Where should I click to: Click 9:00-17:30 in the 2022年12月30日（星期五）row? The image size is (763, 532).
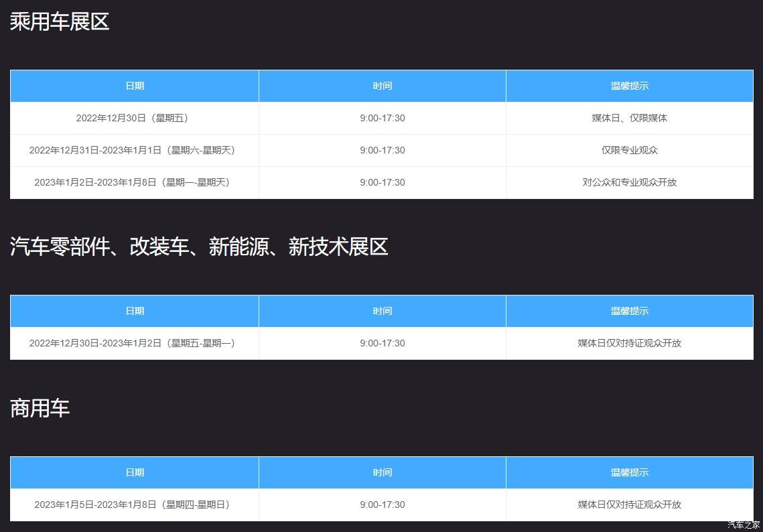tap(383, 118)
